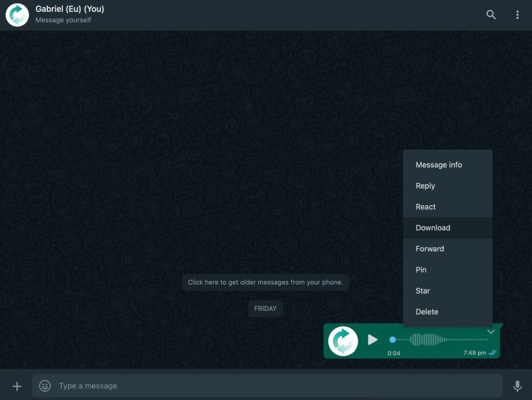Open the three-dot chat menu
532x400 pixels.
click(x=517, y=15)
